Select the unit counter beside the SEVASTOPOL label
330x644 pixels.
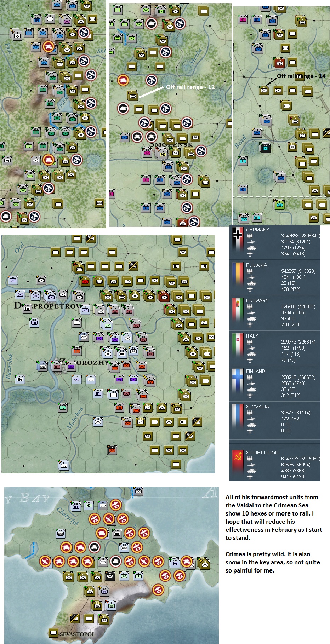(54, 632)
